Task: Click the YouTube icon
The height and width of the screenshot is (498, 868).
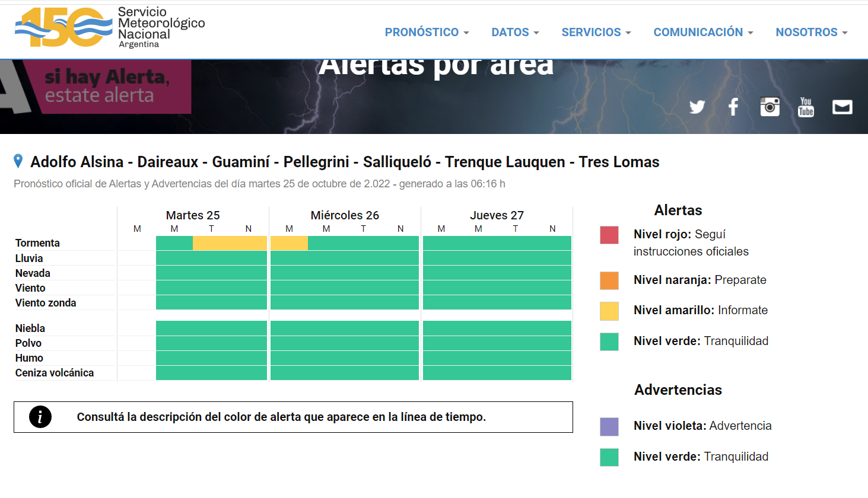Action: click(806, 107)
